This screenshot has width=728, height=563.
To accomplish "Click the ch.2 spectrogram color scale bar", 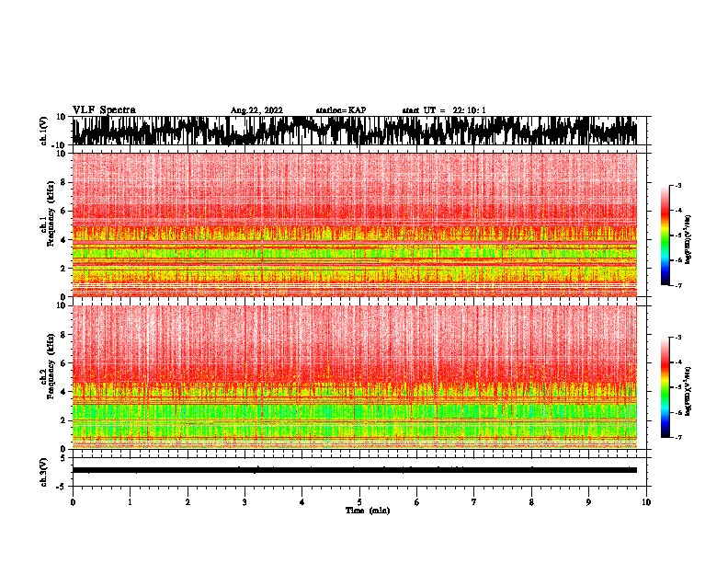I will coord(665,387).
